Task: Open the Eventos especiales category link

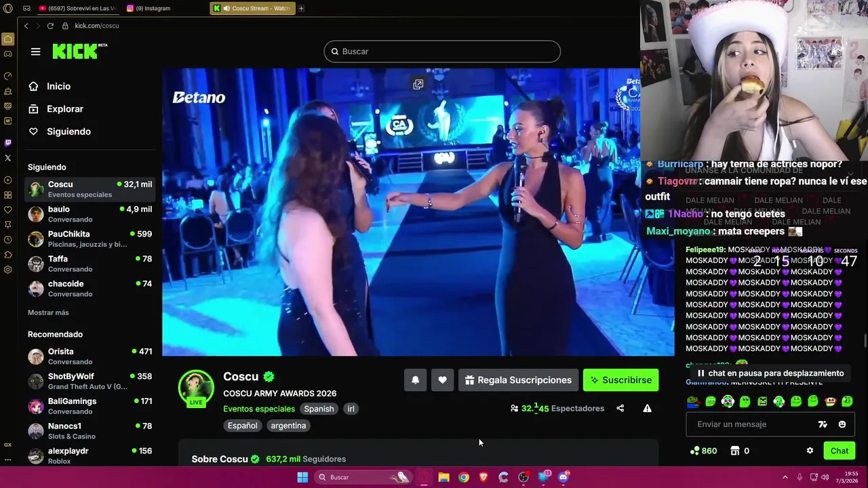Action: click(259, 409)
